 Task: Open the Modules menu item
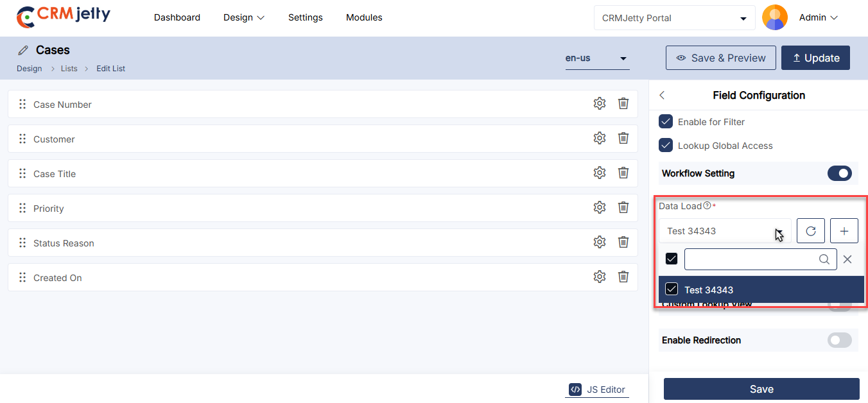click(x=364, y=18)
